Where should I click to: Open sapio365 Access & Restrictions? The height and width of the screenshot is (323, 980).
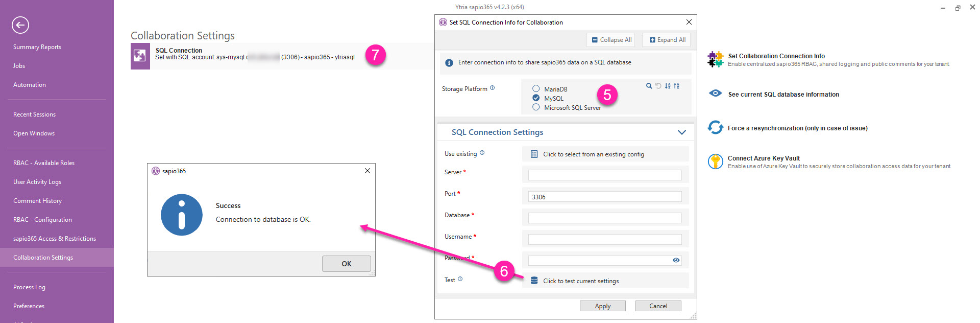[55, 239]
